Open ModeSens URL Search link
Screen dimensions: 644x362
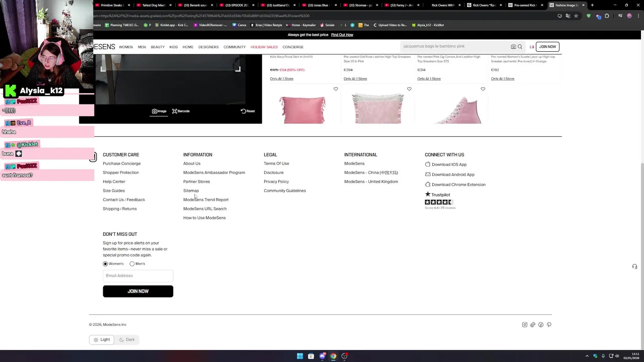coord(205,209)
